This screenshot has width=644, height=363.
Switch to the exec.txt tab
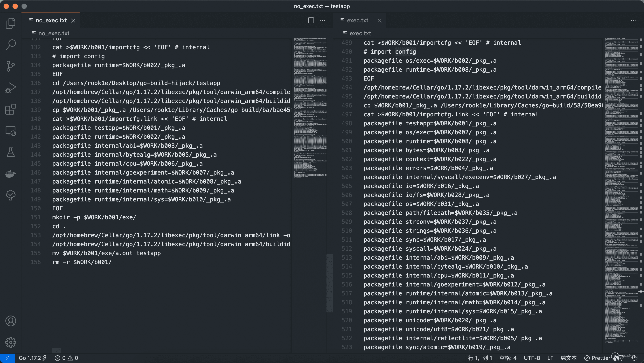357,21
